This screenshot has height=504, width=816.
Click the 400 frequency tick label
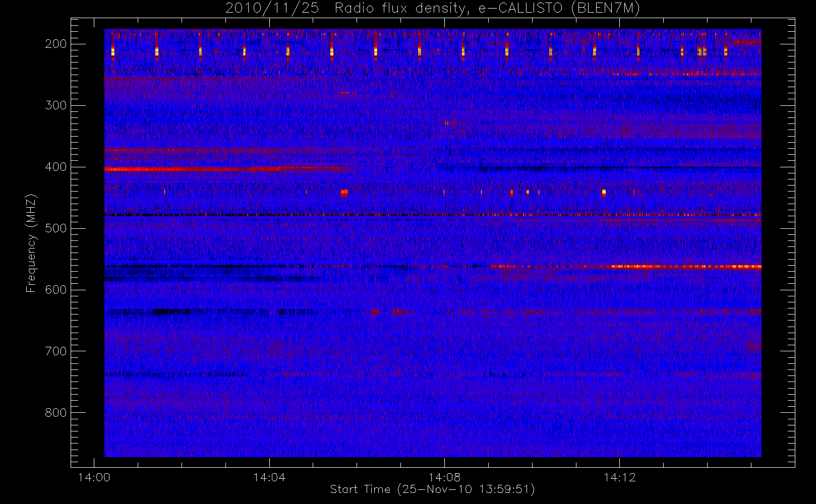tap(55, 167)
